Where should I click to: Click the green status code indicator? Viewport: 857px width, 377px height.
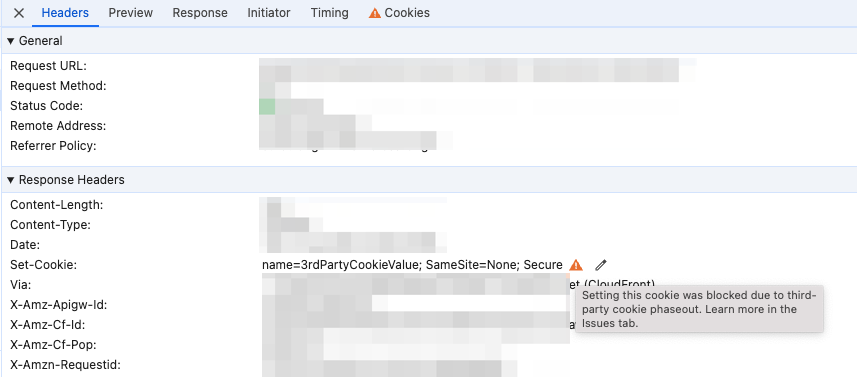click(x=267, y=106)
